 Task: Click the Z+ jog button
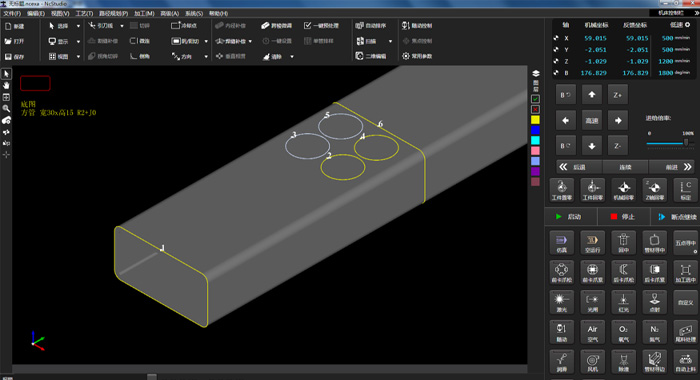617,95
